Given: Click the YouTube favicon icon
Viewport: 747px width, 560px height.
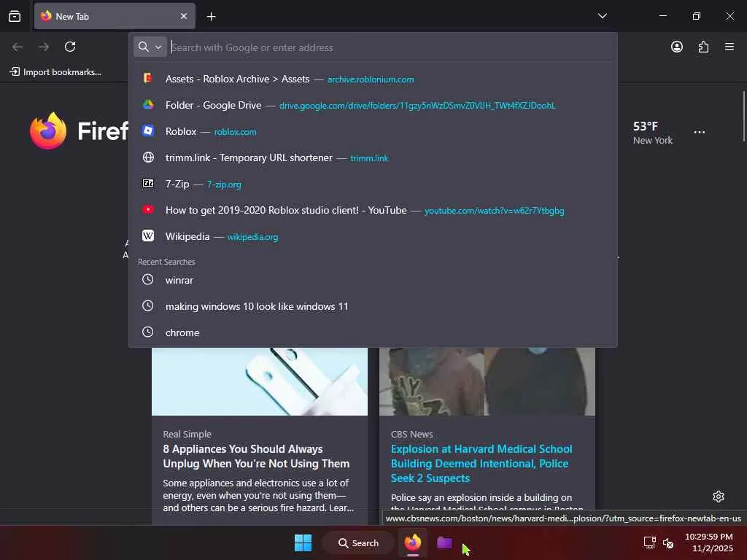Looking at the screenshot, I should pyautogui.click(x=148, y=209).
